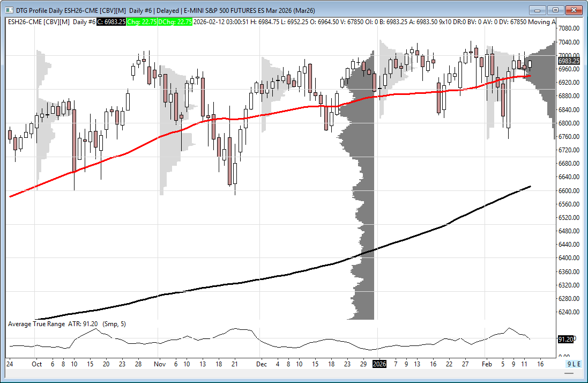
Task: Click the 6600.00 level on price scale
Action: (568, 190)
